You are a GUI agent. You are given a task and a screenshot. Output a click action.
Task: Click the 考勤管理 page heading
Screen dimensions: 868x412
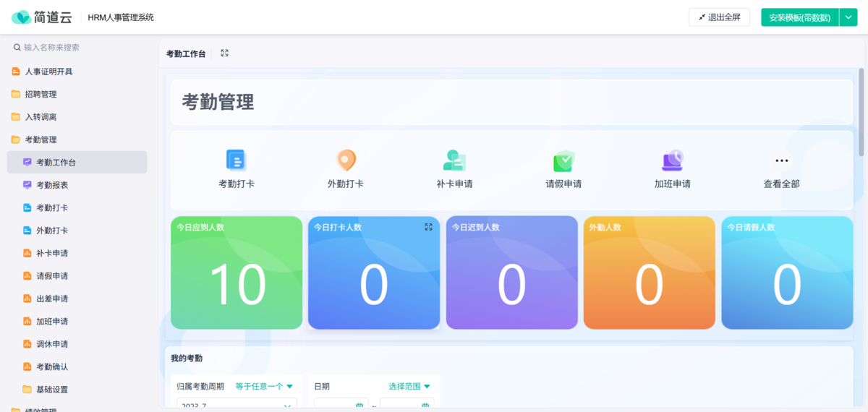point(218,102)
